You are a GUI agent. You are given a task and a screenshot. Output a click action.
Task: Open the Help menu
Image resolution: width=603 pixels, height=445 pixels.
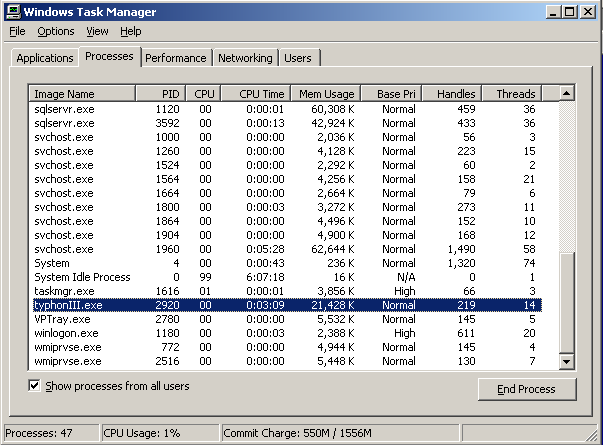(131, 31)
